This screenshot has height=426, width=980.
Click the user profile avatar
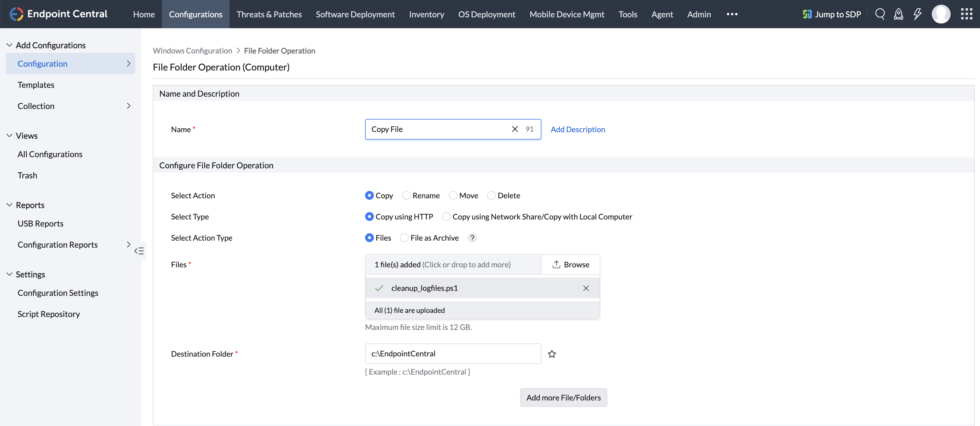pyautogui.click(x=941, y=14)
